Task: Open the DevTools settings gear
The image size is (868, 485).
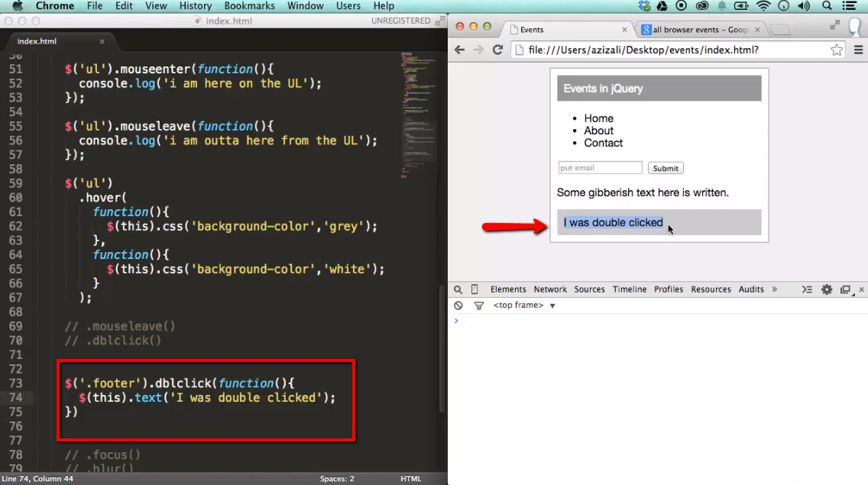Action: click(x=826, y=289)
